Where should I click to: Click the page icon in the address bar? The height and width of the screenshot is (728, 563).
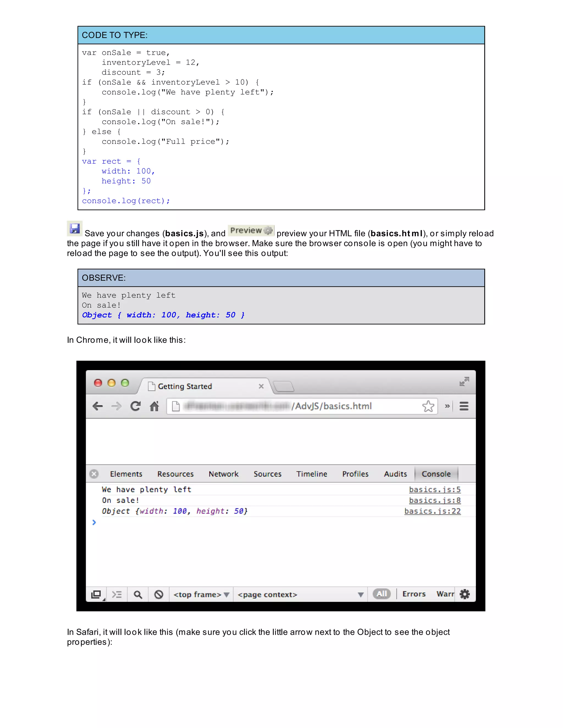click(x=176, y=406)
